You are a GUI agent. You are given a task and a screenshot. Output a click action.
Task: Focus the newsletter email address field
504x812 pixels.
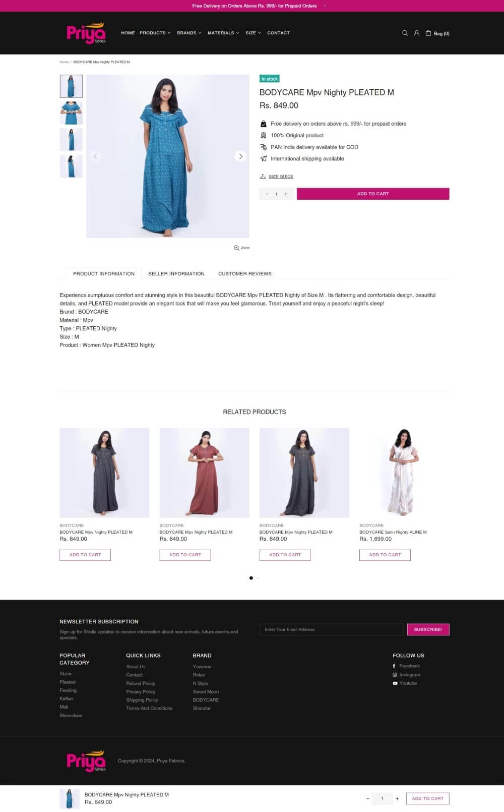[332, 629]
